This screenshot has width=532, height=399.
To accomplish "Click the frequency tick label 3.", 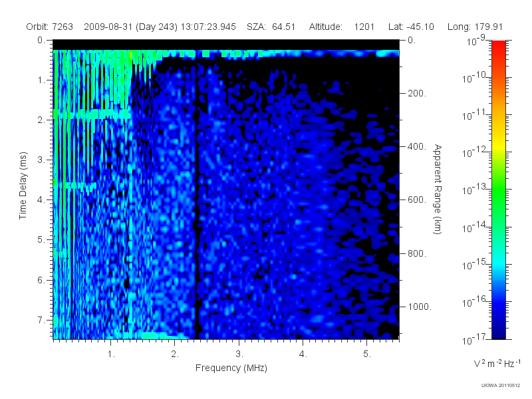I will (x=239, y=354).
